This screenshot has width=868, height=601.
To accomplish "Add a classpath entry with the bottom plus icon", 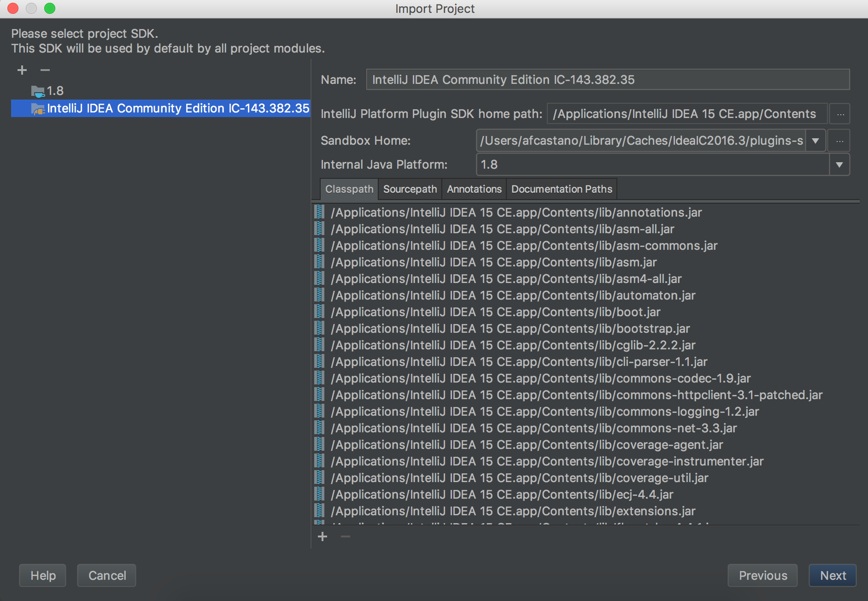I will coord(323,536).
